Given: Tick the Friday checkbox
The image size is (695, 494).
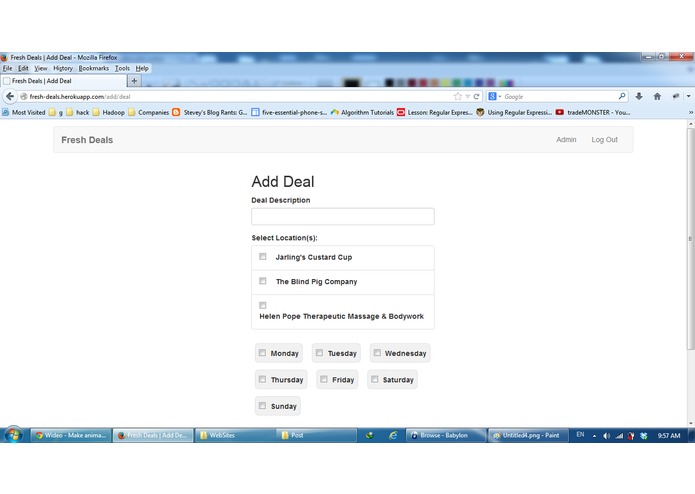Looking at the screenshot, I should pos(324,379).
